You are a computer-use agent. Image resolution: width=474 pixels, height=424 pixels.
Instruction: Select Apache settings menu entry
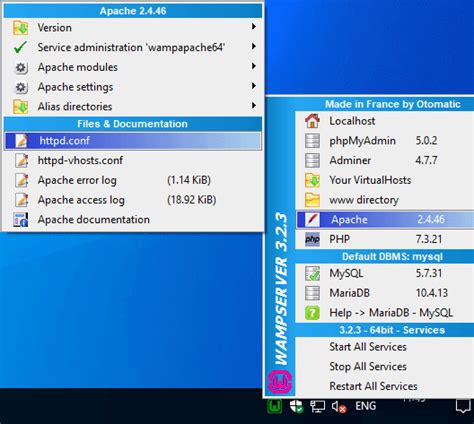(133, 87)
